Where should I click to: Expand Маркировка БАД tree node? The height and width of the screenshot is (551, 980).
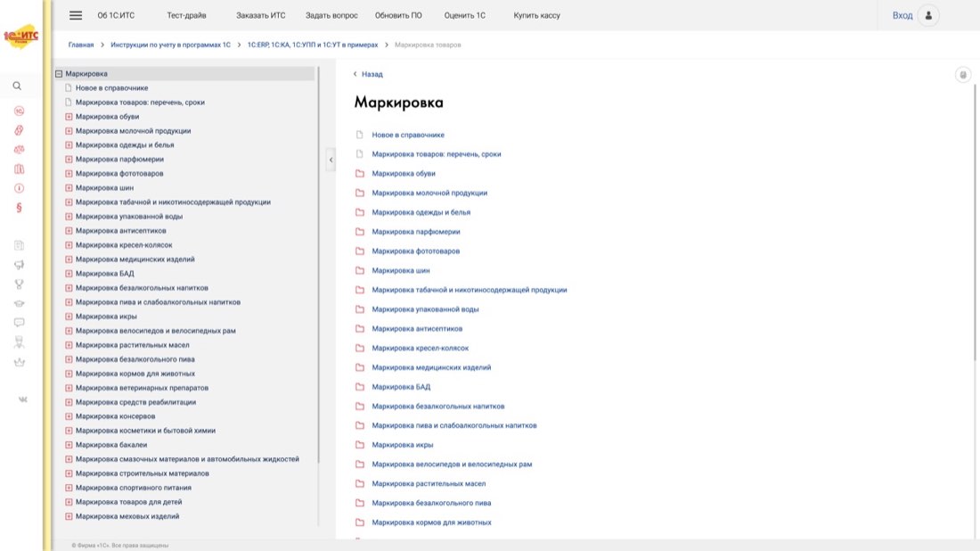tap(69, 274)
